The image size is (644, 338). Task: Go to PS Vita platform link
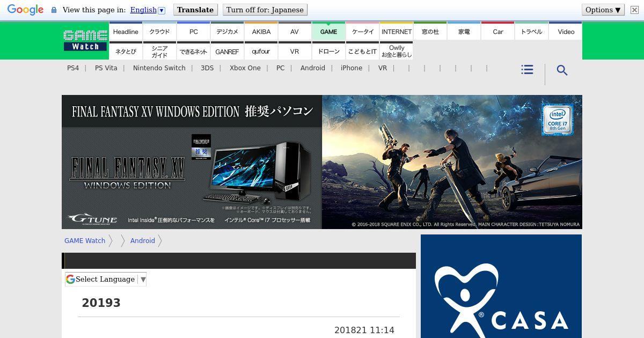coord(106,68)
